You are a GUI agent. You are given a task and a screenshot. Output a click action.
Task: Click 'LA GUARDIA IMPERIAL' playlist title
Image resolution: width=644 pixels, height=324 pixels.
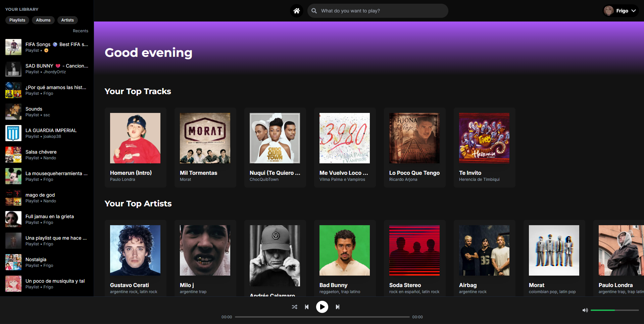(51, 130)
